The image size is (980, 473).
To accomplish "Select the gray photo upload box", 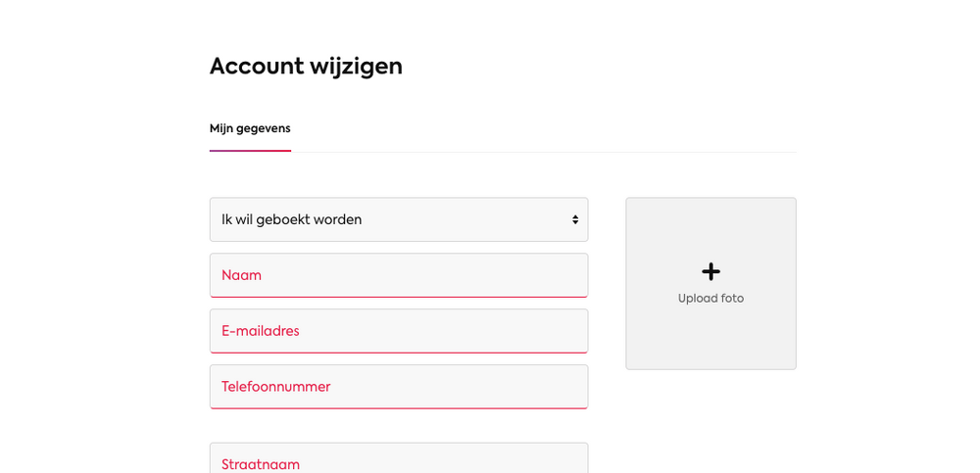I will (x=710, y=284).
